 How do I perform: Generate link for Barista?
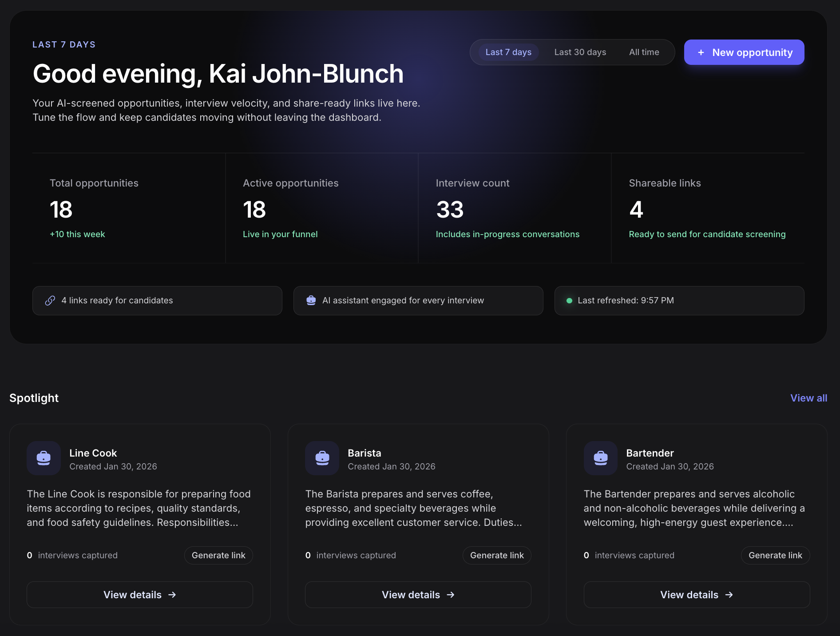pos(497,555)
